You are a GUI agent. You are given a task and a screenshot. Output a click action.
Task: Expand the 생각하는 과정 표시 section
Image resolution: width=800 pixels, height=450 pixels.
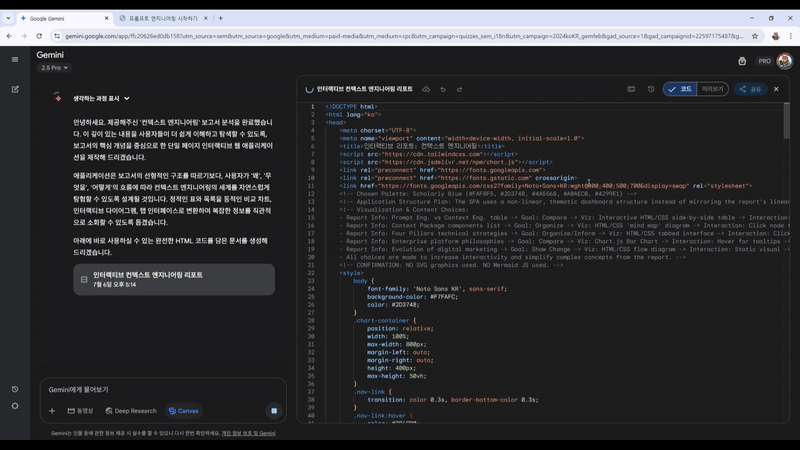(100, 98)
